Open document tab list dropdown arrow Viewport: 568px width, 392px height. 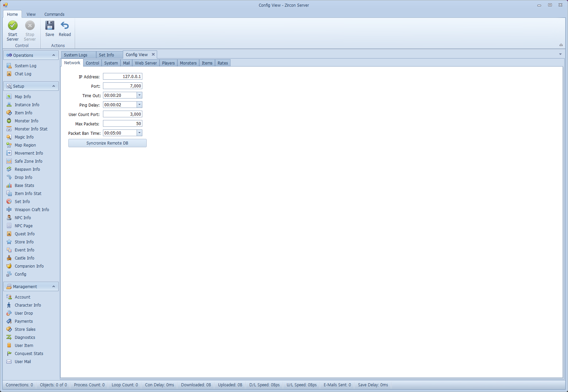[560, 54]
